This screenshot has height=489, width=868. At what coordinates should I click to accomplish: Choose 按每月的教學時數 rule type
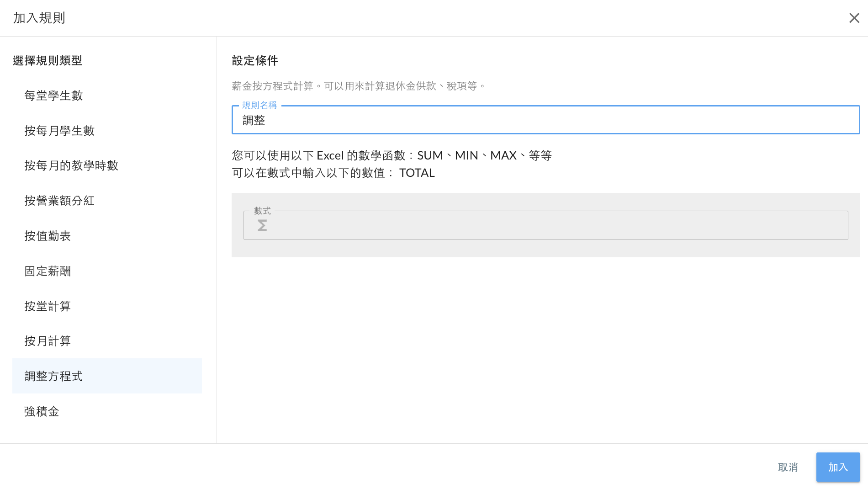click(x=107, y=165)
